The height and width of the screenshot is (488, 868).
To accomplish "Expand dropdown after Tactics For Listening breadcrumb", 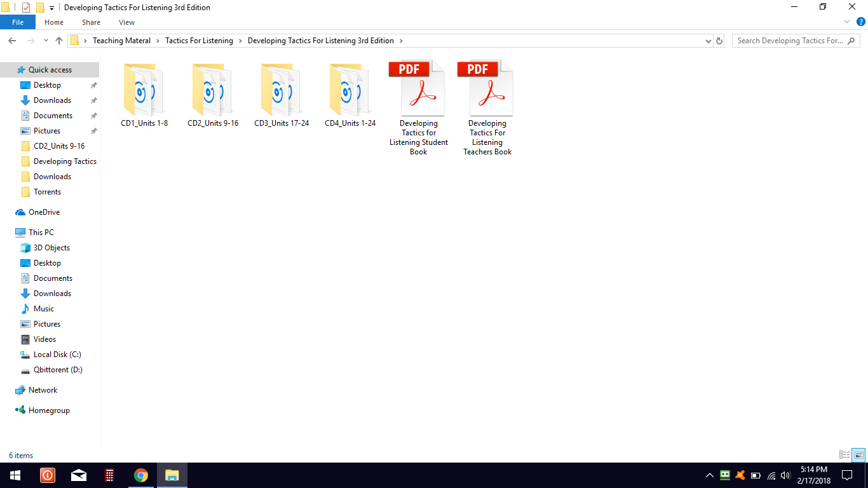I will click(x=240, y=41).
